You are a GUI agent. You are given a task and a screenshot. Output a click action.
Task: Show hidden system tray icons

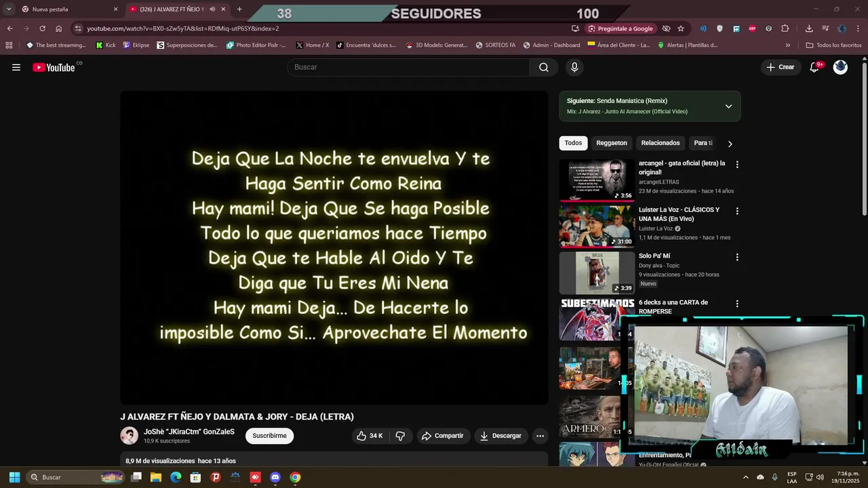point(746,477)
